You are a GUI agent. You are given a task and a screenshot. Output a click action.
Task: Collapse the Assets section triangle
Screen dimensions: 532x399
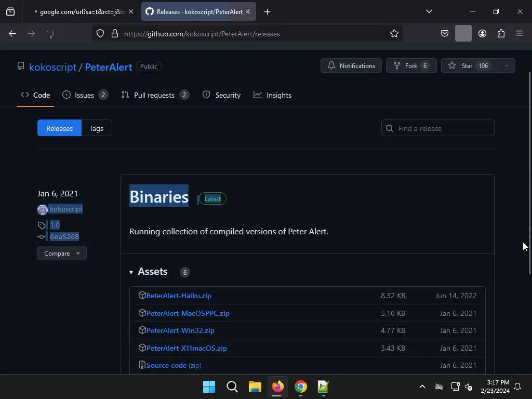pyautogui.click(x=131, y=272)
